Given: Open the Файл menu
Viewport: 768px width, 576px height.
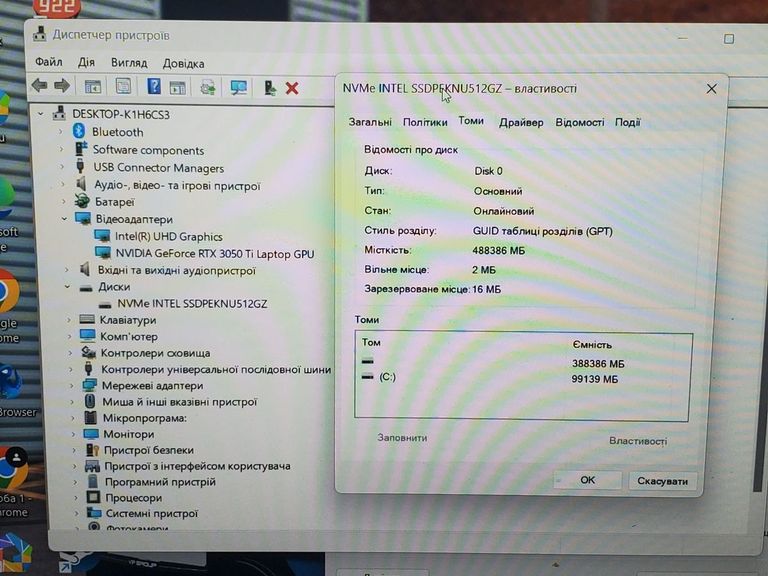Looking at the screenshot, I should (48, 62).
